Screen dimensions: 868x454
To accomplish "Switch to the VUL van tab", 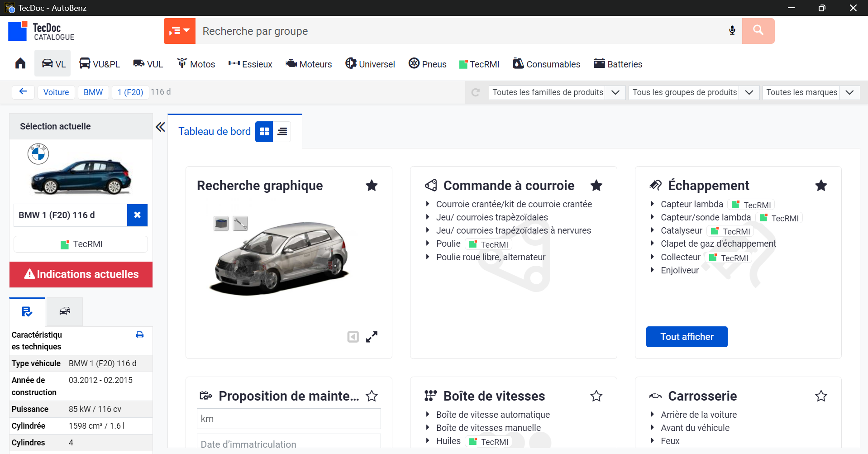I will click(148, 64).
